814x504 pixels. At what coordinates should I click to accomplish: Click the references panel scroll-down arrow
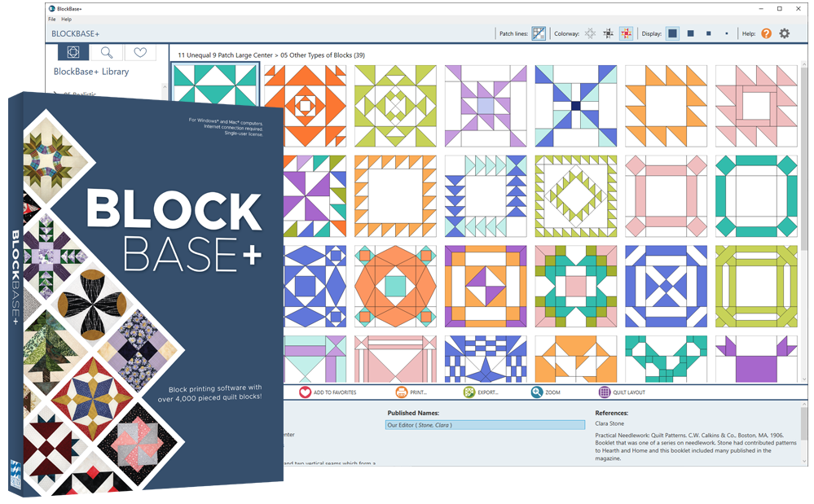tap(805, 461)
